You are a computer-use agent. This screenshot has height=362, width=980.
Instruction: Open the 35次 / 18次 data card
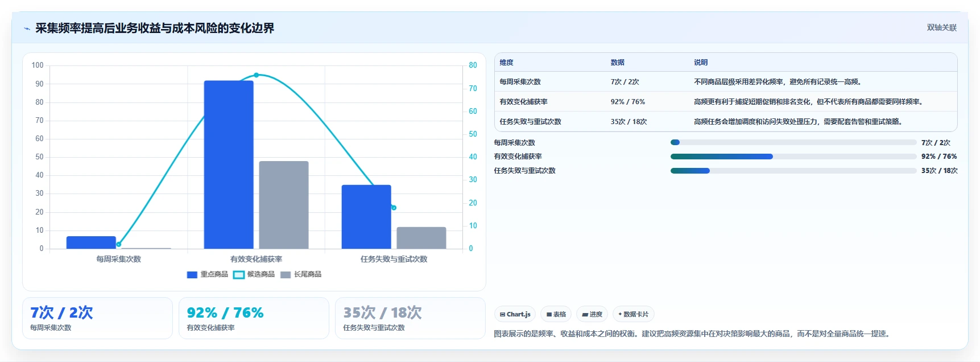(x=410, y=318)
